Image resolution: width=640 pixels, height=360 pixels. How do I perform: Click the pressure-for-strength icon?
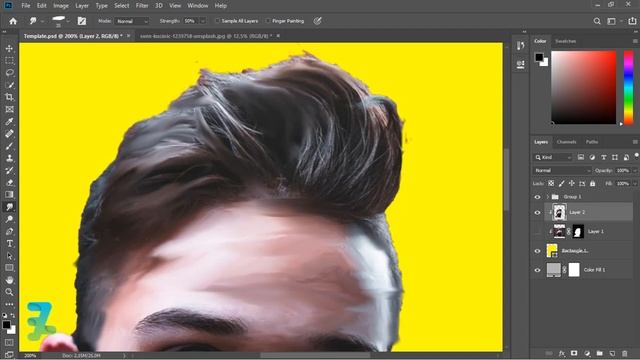point(317,21)
